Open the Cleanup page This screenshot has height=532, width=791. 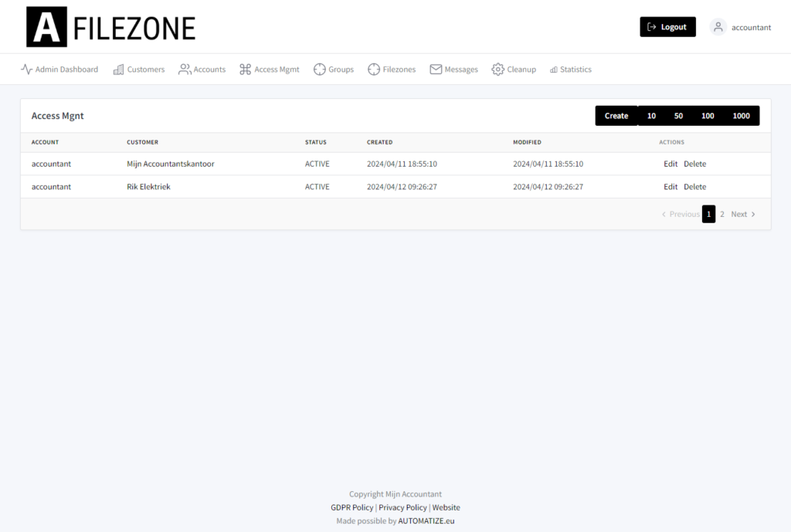[514, 69]
